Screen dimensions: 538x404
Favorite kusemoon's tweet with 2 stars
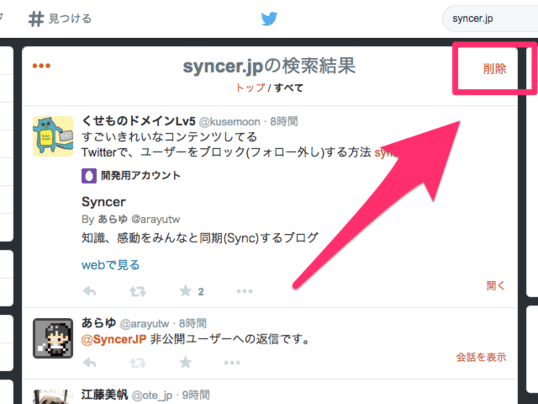pos(186,291)
